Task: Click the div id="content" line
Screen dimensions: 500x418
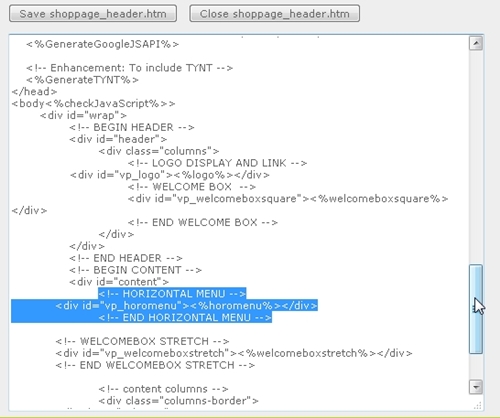Action: [x=119, y=282]
